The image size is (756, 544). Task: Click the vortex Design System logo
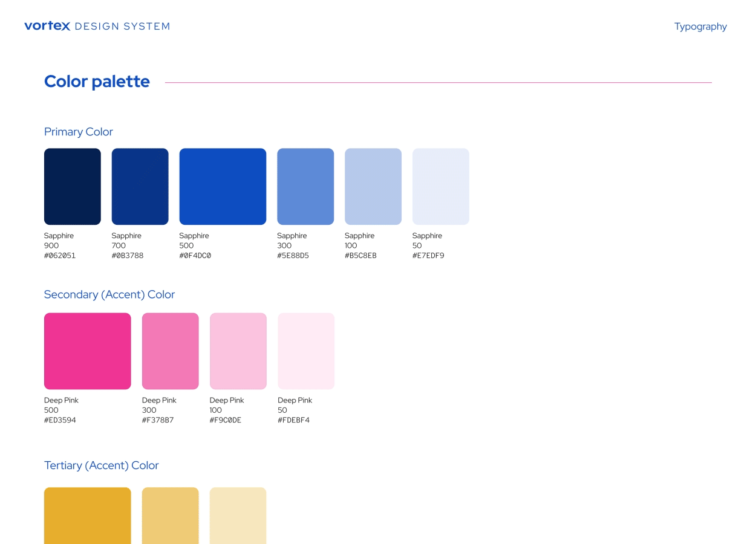[97, 26]
